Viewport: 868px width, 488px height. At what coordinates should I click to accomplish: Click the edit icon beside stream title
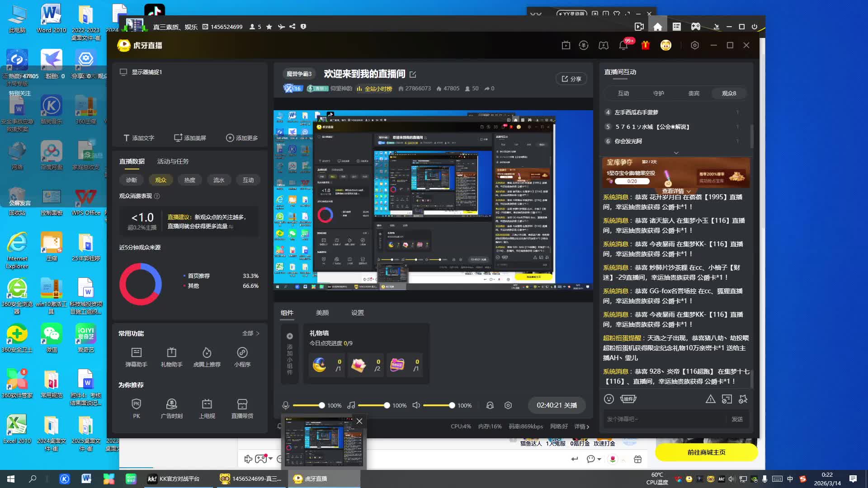pos(413,74)
